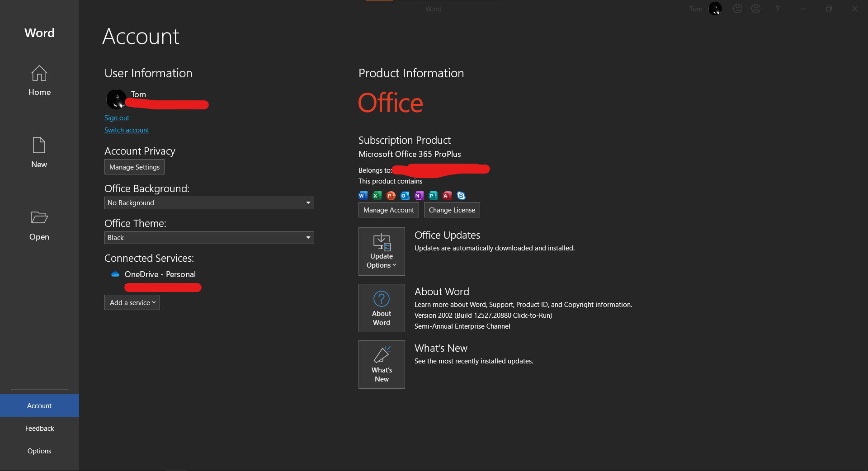Click the Access app icon
Screen dimensions: 868x471
pyautogui.click(x=447, y=196)
